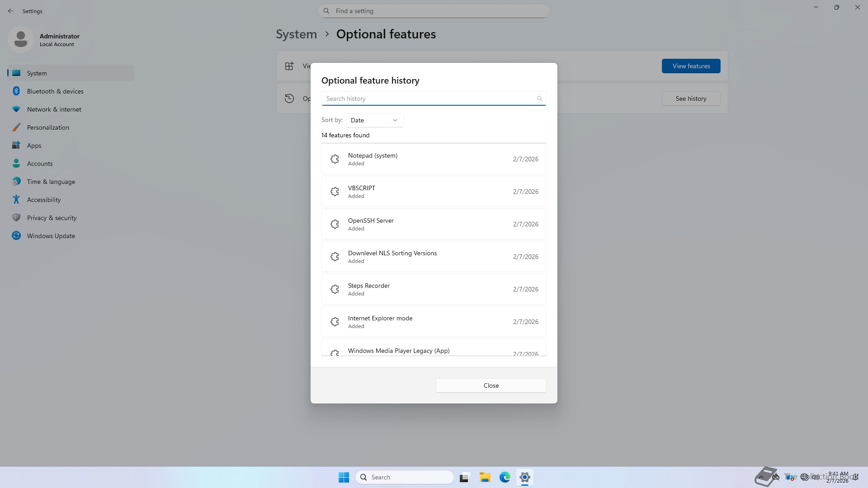Click into the Search history field
Screen dimensions: 868x488
click(x=429, y=99)
